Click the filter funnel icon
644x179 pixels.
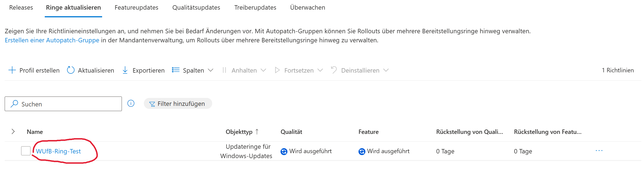tap(152, 104)
